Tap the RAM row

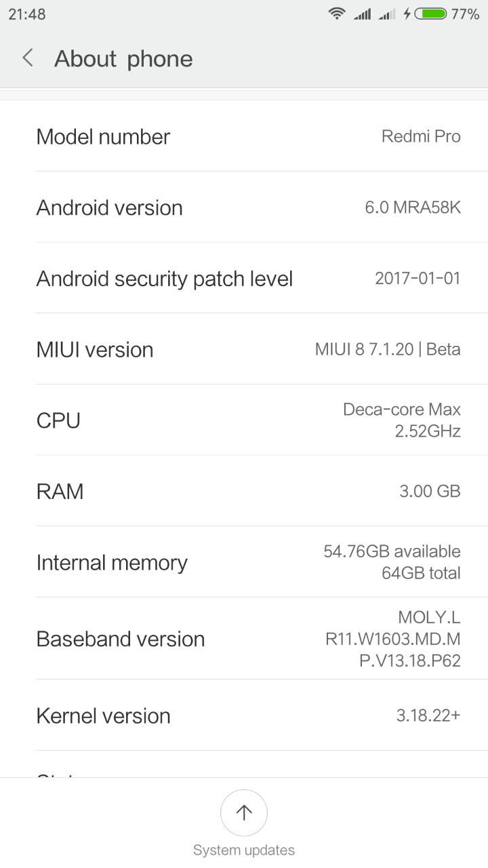[244, 491]
